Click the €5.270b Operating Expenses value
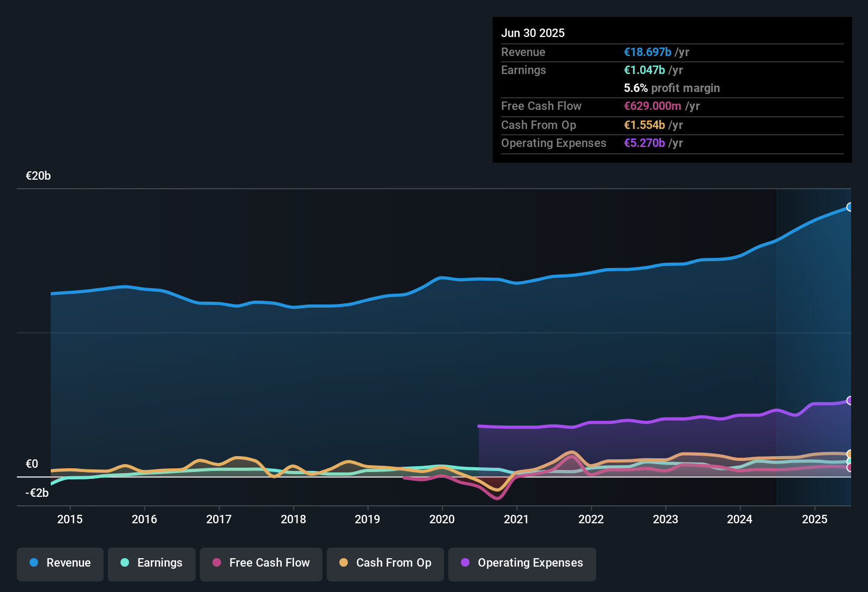 coord(644,143)
